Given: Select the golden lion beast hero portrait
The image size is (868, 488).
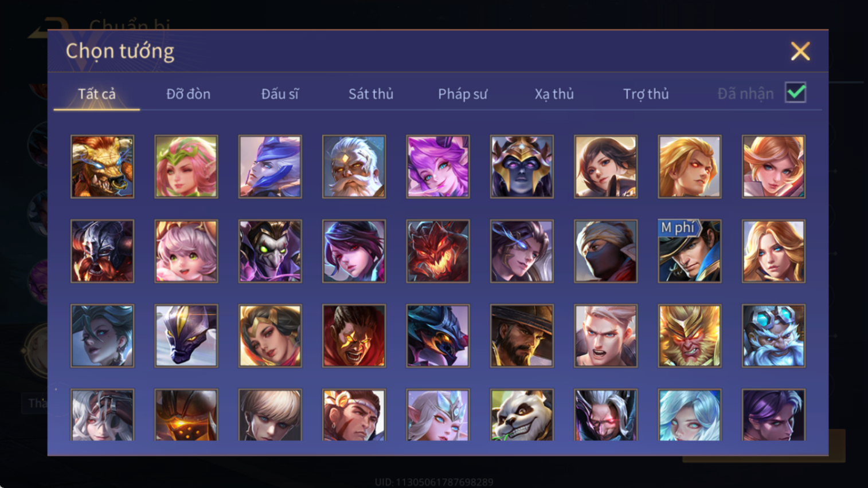Looking at the screenshot, I should point(102,167).
